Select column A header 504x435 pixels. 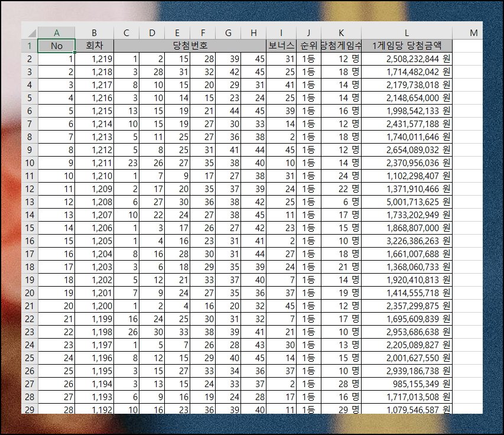pyautogui.click(x=57, y=33)
